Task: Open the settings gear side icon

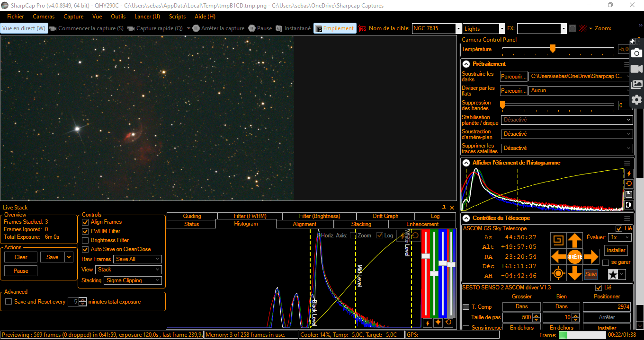Action: click(637, 100)
